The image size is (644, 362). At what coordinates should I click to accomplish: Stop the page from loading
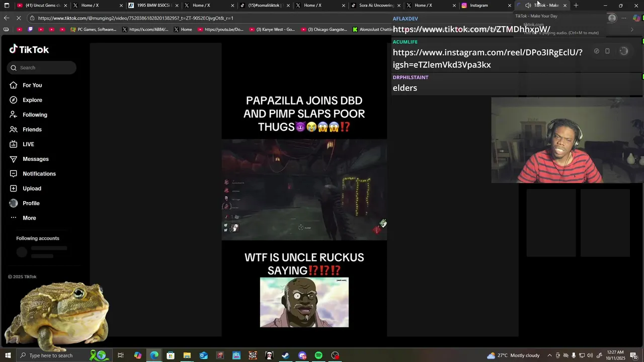[x=19, y=18]
